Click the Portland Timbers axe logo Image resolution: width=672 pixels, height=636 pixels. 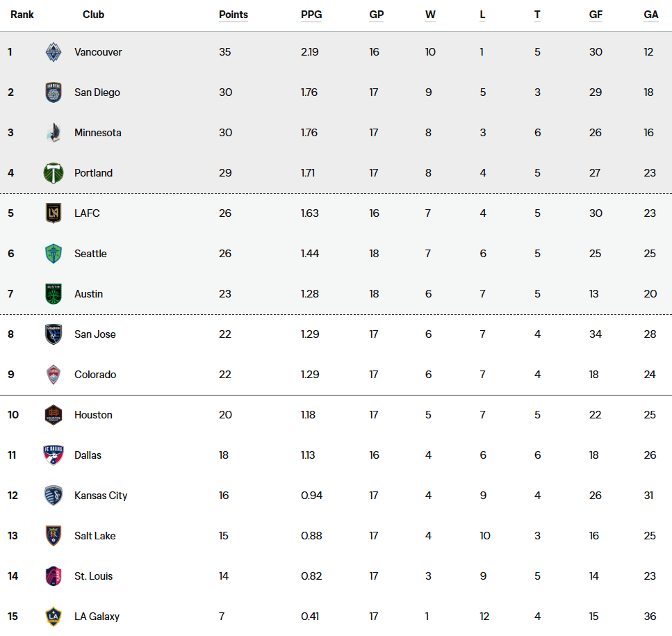coord(54,173)
